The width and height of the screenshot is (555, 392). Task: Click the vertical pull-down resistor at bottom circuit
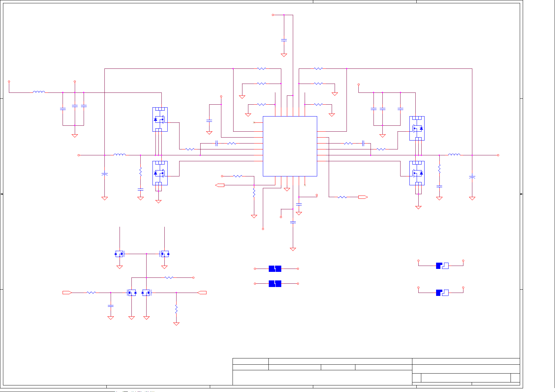(176, 309)
